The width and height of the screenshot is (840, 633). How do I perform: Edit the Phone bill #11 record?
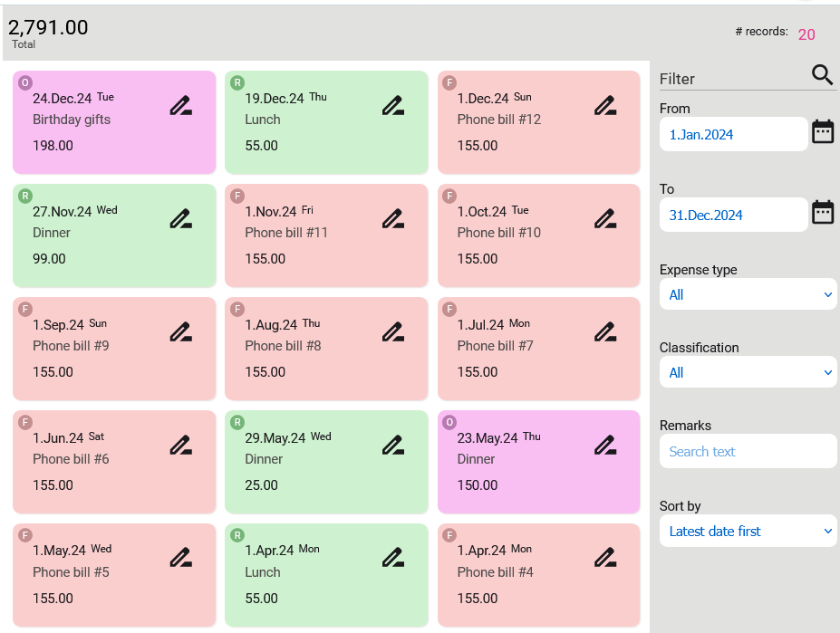coord(391,218)
